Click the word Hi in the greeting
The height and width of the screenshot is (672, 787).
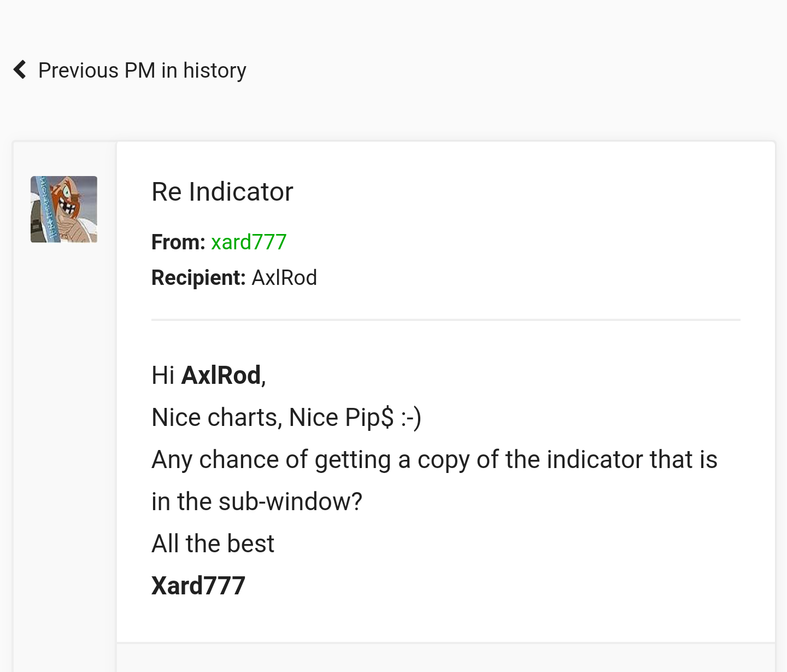click(x=163, y=376)
